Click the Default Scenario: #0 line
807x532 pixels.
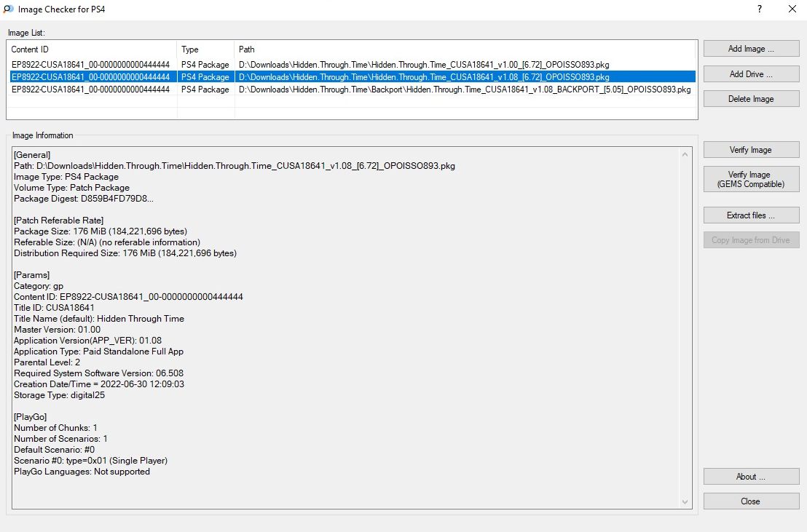pos(54,450)
